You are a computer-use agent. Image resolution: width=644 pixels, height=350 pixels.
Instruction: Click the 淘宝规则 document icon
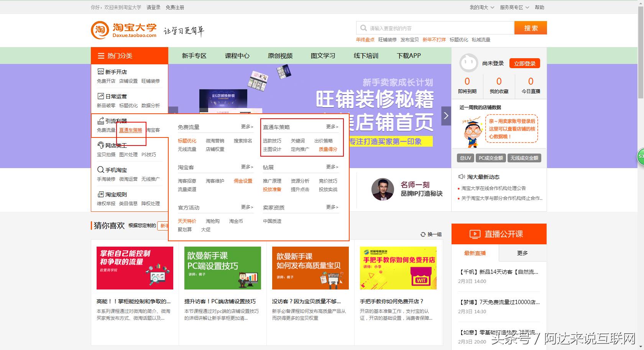coord(100,194)
